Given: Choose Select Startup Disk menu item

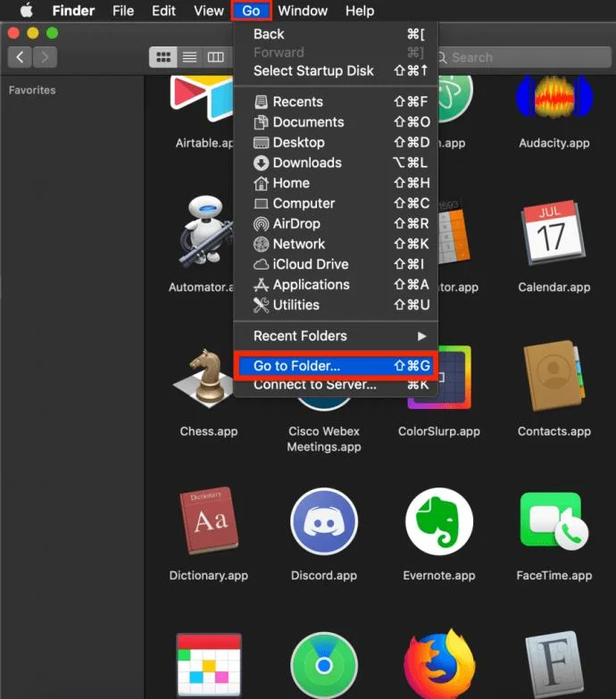Looking at the screenshot, I should [x=336, y=71].
